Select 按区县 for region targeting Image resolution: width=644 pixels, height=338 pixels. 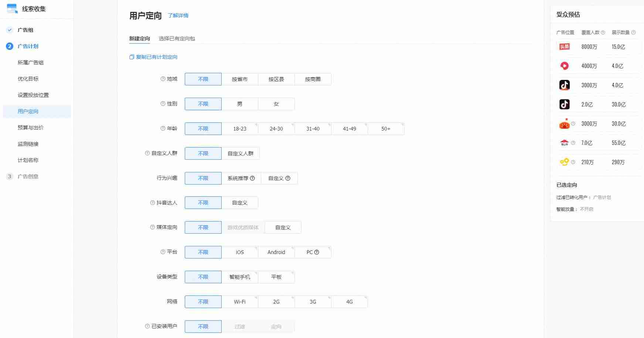pyautogui.click(x=276, y=79)
